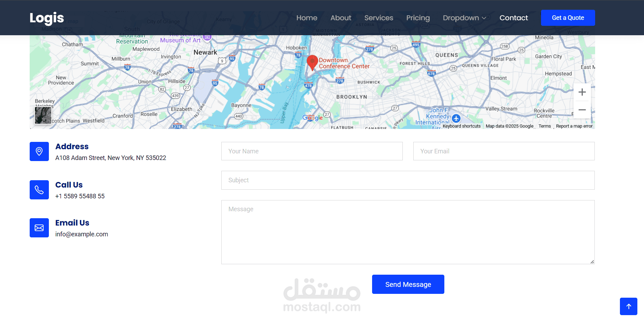Click the scroll-to-top arrow button
The width and height of the screenshot is (644, 320).
pos(629,306)
